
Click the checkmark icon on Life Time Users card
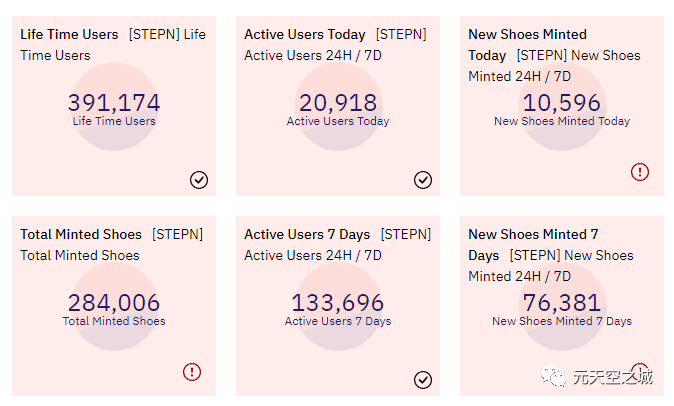point(199,180)
